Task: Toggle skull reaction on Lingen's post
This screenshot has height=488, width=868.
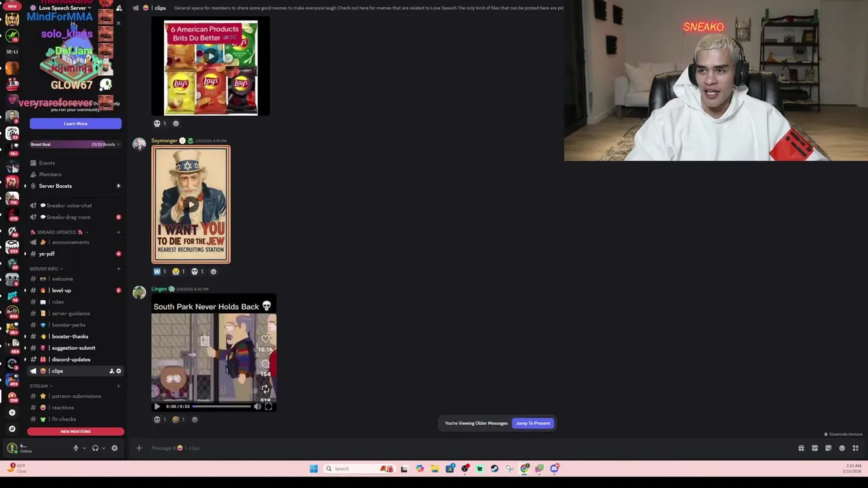Action: 159,420
